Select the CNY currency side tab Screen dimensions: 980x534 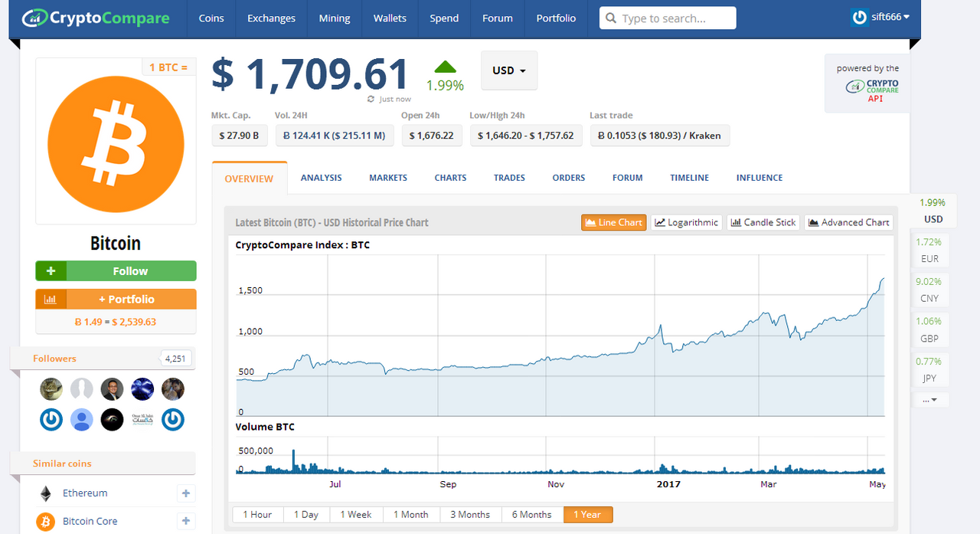930,290
